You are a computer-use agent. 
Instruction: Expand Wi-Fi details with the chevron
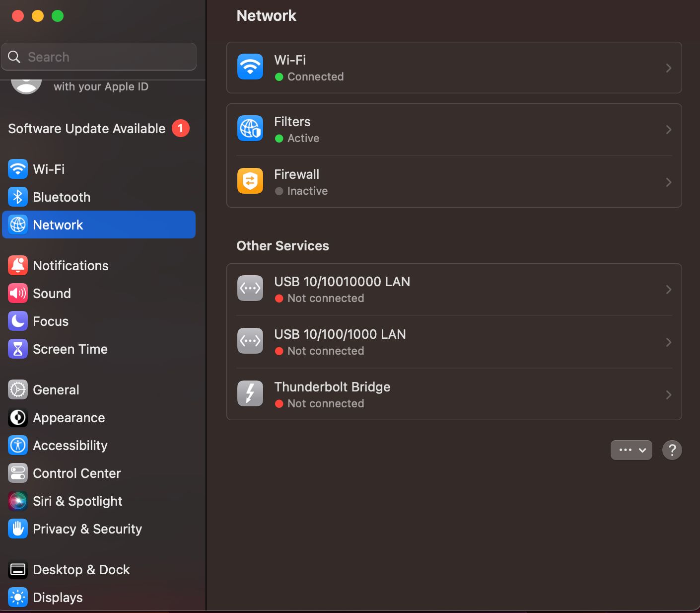click(668, 68)
